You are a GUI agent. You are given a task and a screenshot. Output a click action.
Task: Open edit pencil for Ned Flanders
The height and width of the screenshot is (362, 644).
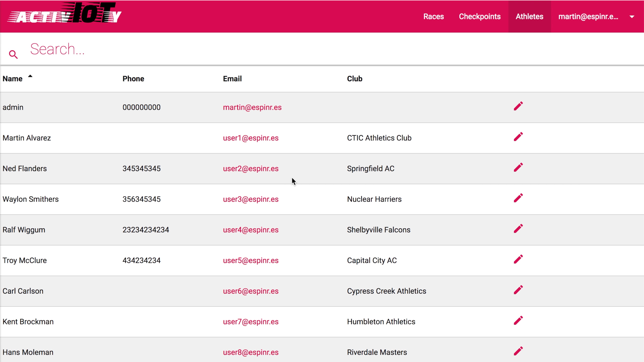[518, 167]
